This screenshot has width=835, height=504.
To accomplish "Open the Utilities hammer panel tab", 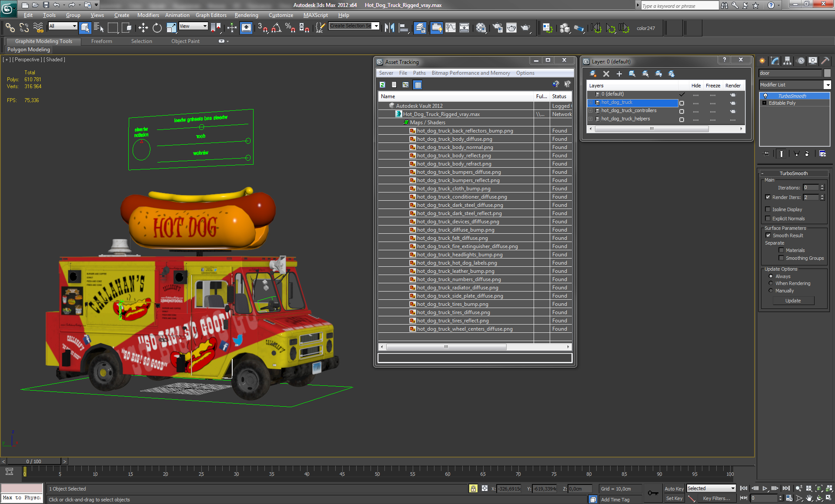I will click(x=825, y=61).
